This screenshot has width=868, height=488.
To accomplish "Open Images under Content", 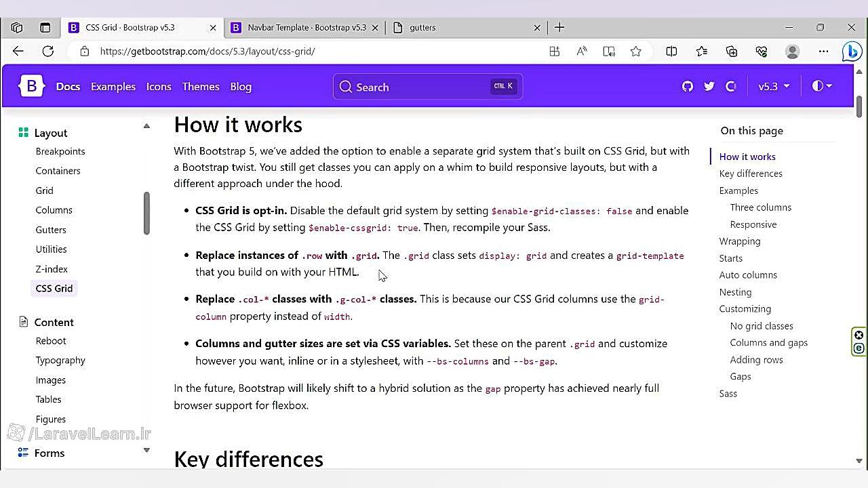I will point(51,380).
